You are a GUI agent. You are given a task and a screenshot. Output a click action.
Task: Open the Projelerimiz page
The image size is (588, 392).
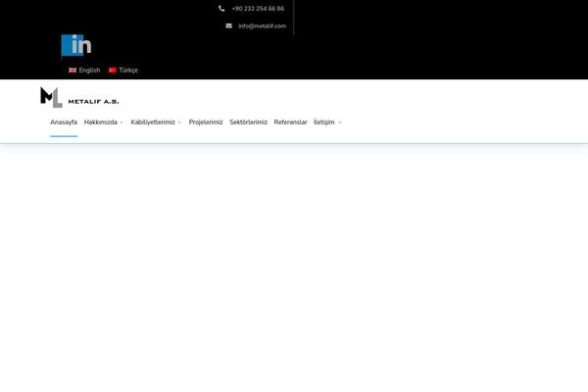tap(206, 122)
